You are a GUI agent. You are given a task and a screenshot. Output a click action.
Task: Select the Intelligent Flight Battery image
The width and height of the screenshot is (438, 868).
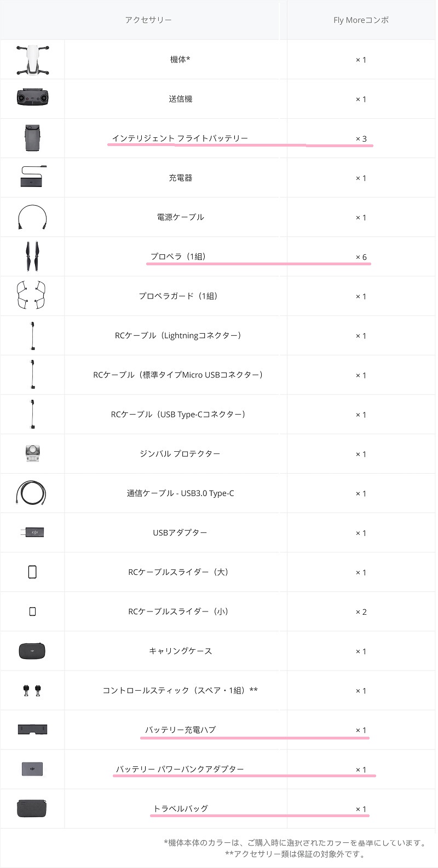tap(32, 138)
